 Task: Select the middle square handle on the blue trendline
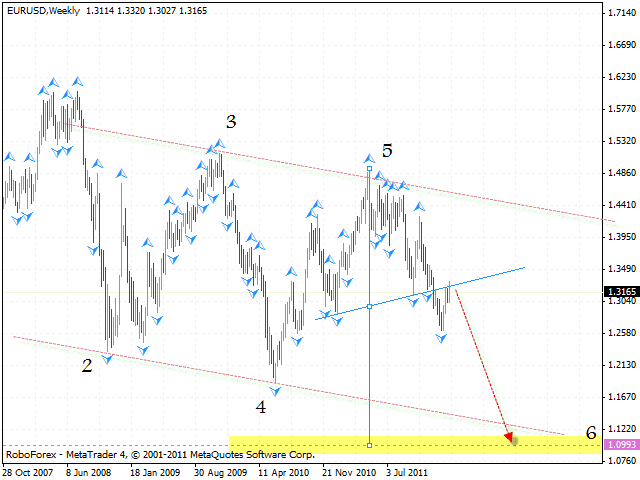pyautogui.click(x=369, y=306)
